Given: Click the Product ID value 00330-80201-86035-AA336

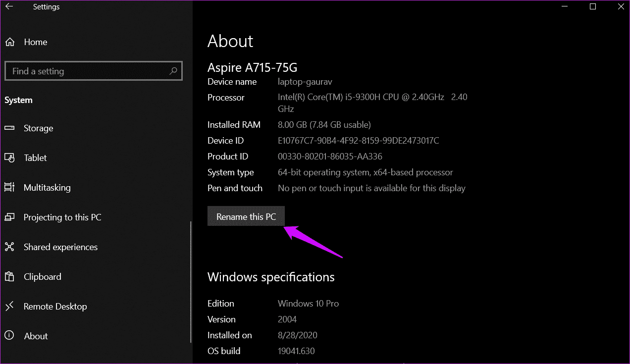Looking at the screenshot, I should (x=330, y=156).
